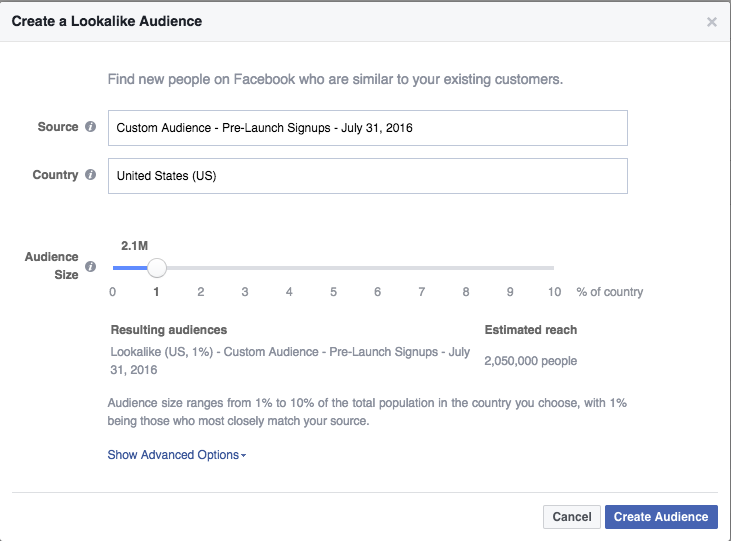This screenshot has height=541, width=731.
Task: Click the 2,050,000 people estimated reach
Action: [x=530, y=361]
